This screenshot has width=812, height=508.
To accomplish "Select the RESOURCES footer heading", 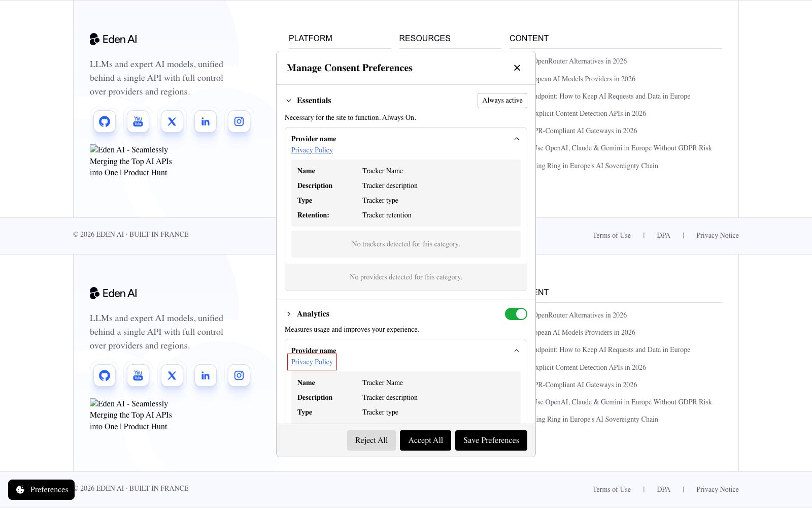I will click(425, 39).
